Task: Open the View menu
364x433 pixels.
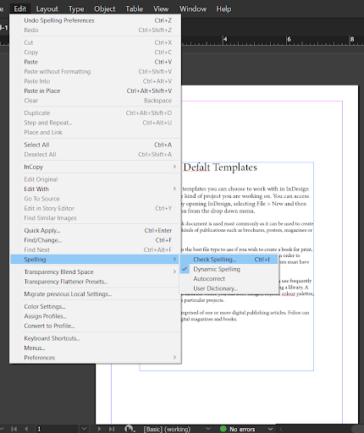Action: (x=161, y=9)
